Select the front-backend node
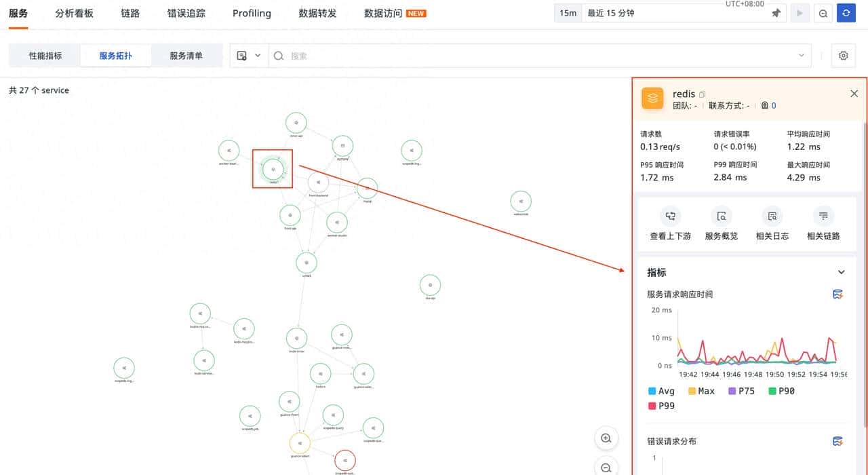 click(318, 183)
